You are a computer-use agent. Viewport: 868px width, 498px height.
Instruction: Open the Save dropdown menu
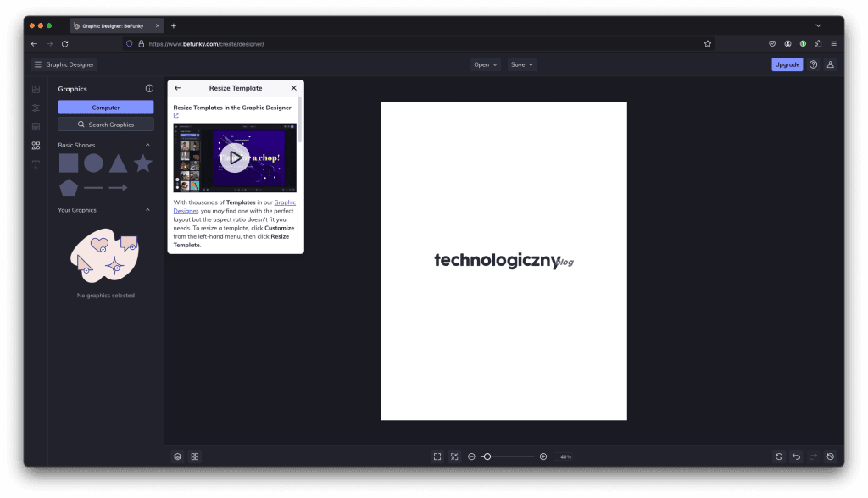pos(522,64)
